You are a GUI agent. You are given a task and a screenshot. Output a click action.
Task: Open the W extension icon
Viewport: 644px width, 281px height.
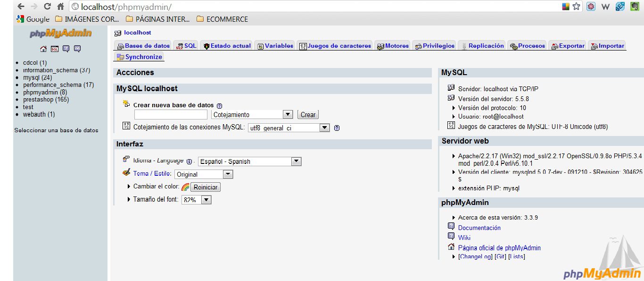pyautogui.click(x=606, y=7)
